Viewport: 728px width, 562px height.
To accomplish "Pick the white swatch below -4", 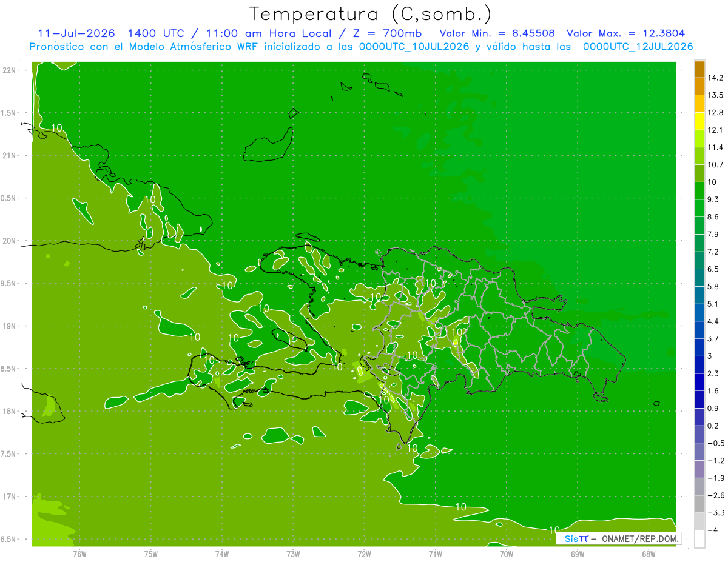I will [699, 539].
